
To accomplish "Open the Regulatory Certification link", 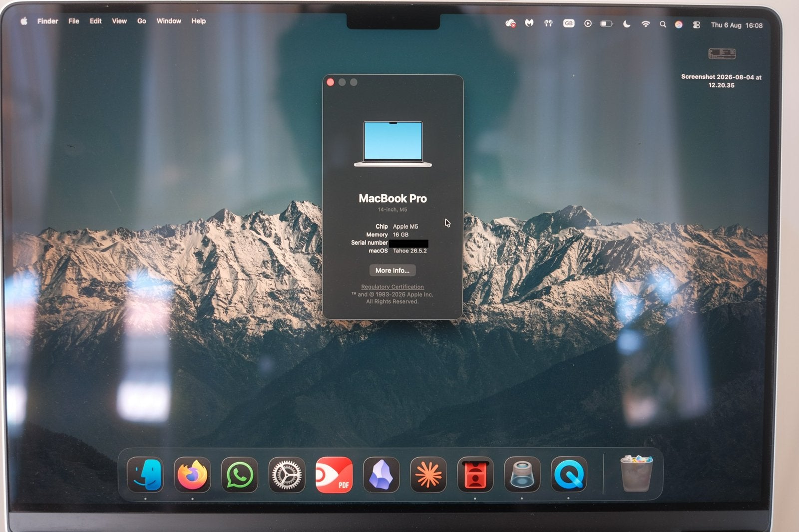I will (393, 287).
